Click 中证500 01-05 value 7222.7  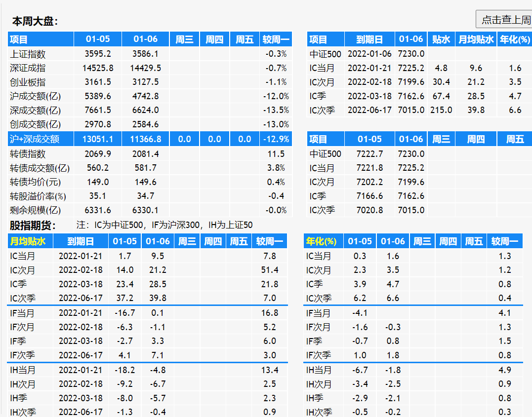(369, 154)
